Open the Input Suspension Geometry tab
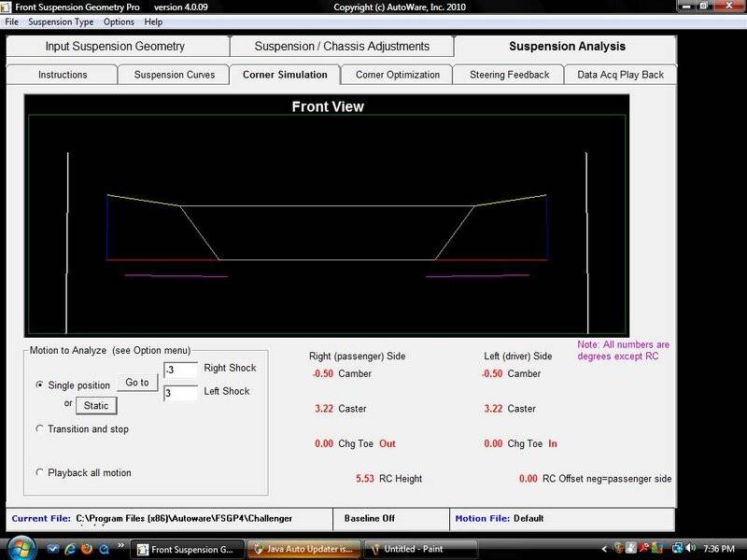Image resolution: width=747 pixels, height=560 pixels. 115,46
